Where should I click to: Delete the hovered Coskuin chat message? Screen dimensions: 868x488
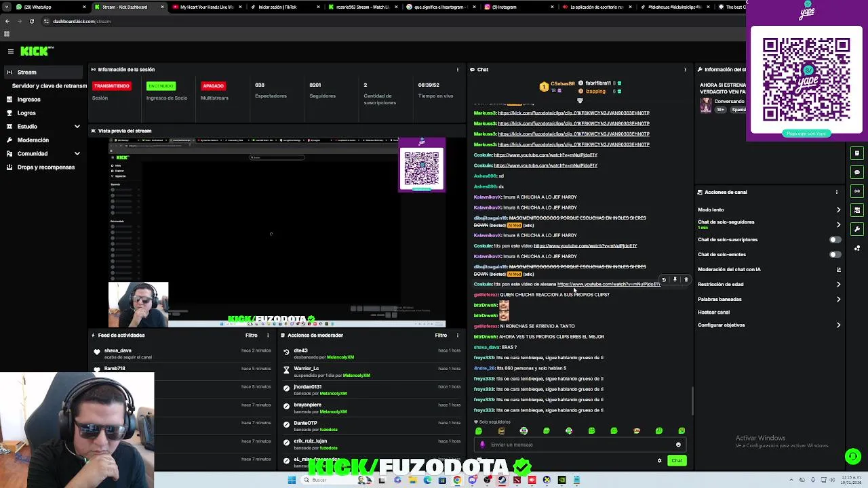point(686,279)
